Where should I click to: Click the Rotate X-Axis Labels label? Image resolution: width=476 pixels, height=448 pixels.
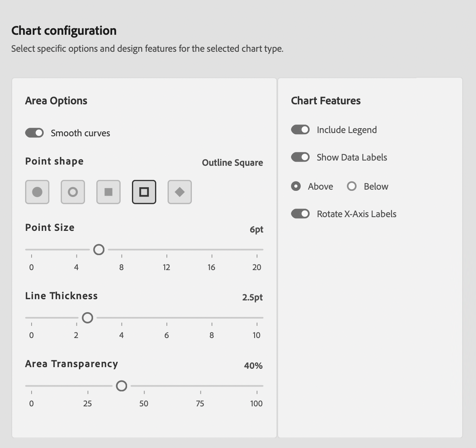coord(357,214)
